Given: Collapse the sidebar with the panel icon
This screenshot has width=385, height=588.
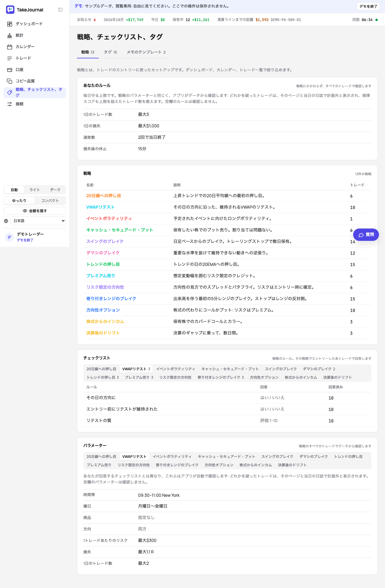Looking at the screenshot, I should click(60, 10).
